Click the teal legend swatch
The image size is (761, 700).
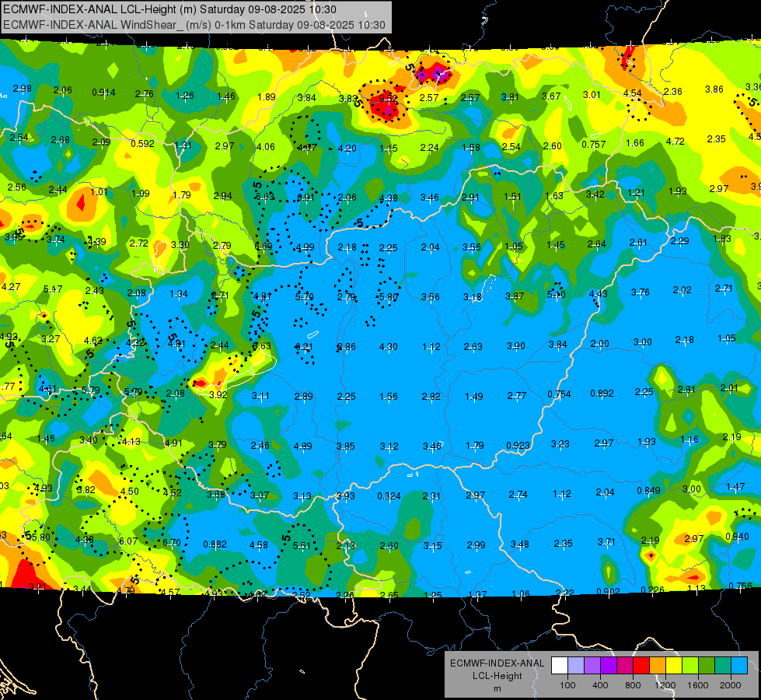click(723, 666)
